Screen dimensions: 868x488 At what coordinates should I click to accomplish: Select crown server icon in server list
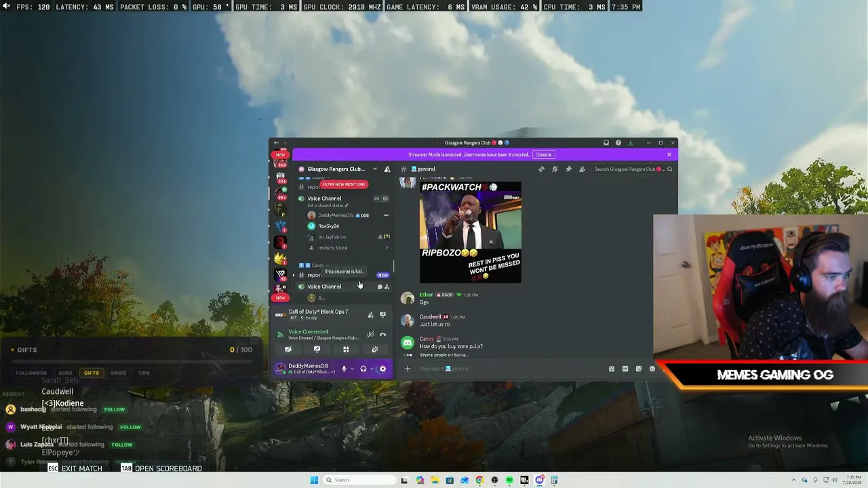click(280, 258)
